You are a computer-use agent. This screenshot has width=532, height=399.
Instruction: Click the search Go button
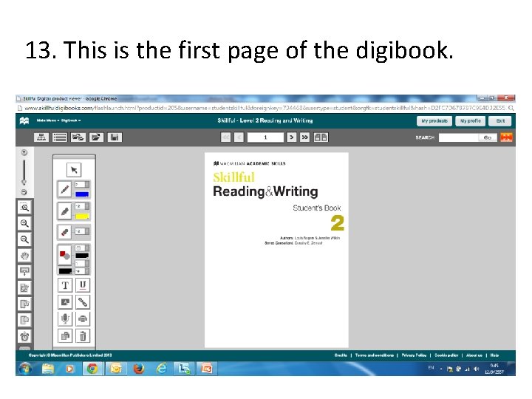[x=488, y=137]
